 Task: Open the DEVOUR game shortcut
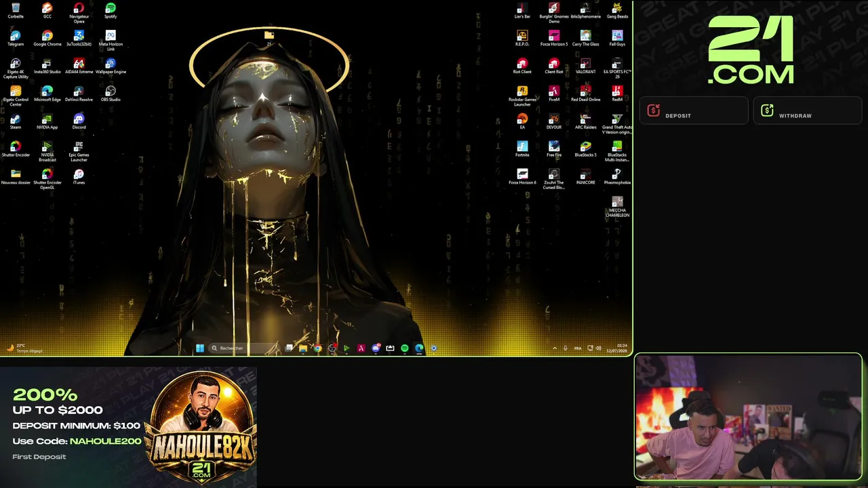pyautogui.click(x=554, y=122)
